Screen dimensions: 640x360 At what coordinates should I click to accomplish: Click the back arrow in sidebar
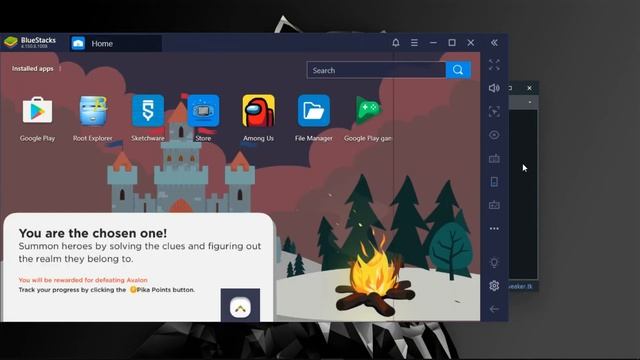pyautogui.click(x=494, y=309)
